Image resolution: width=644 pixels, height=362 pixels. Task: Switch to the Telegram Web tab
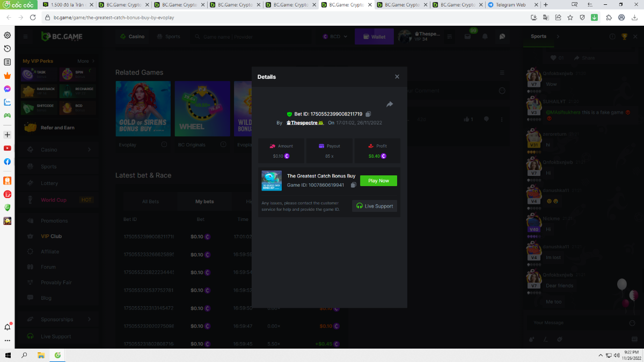coord(510,5)
